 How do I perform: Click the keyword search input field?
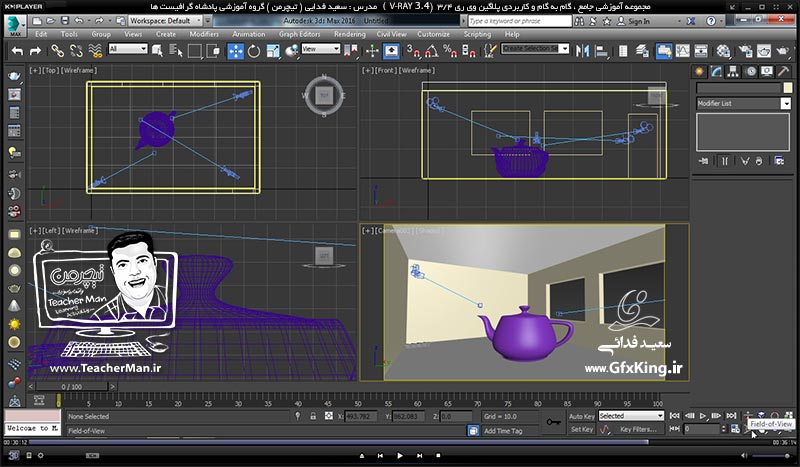tap(520, 21)
